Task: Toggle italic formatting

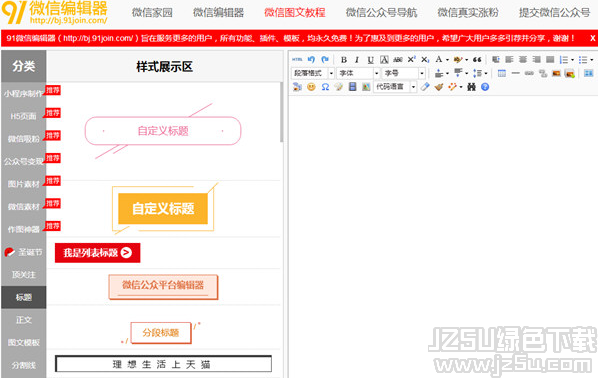Action: [357, 60]
